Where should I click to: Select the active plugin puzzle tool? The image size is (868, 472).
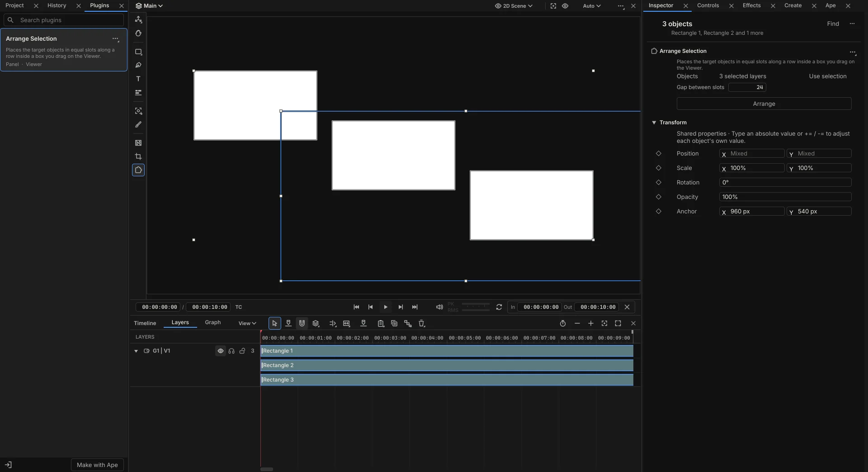(x=138, y=170)
